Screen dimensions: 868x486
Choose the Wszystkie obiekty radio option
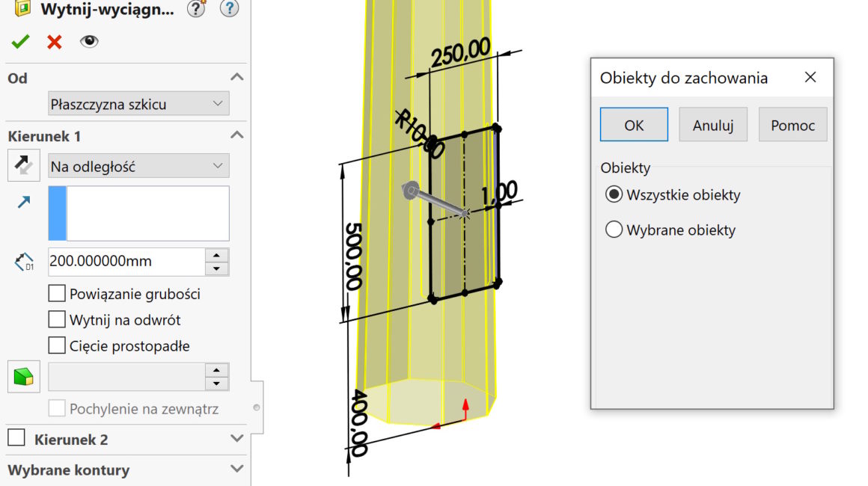(614, 195)
